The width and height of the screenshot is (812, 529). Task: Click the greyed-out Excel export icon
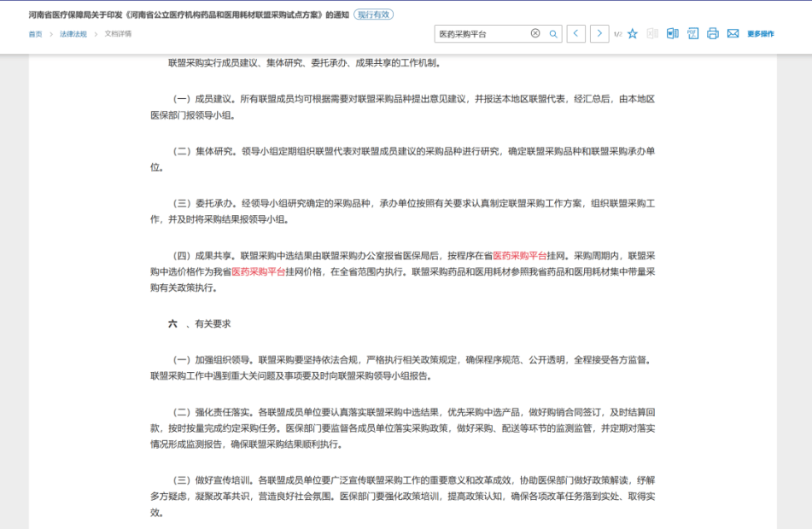(652, 33)
